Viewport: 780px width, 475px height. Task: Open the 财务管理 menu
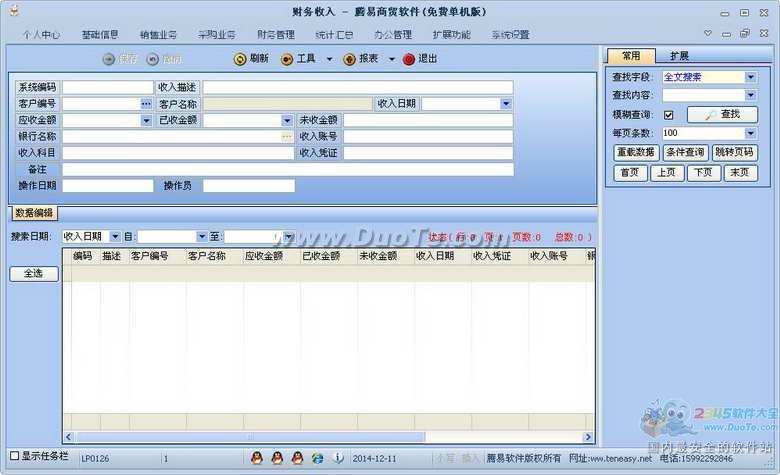pyautogui.click(x=275, y=34)
